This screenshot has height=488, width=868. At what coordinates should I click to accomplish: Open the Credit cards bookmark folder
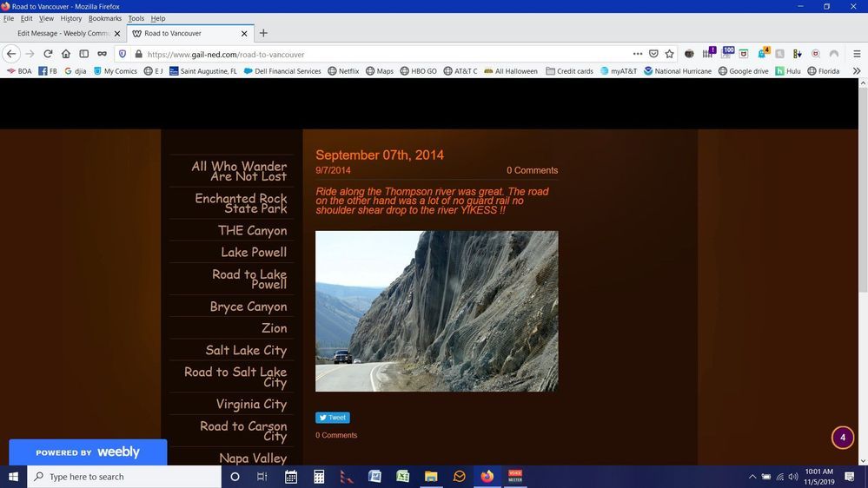(x=569, y=71)
